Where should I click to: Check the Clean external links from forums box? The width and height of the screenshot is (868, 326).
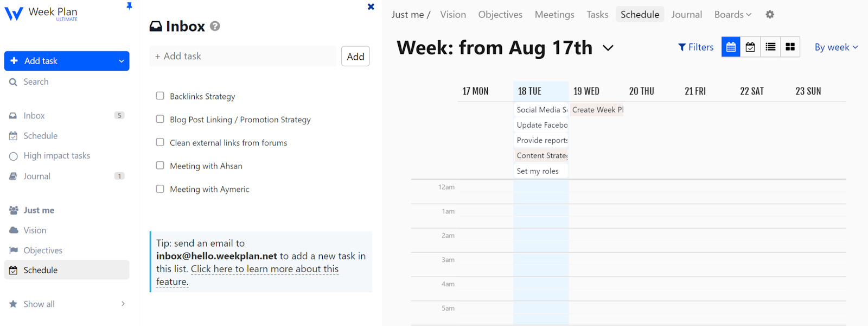coord(160,142)
